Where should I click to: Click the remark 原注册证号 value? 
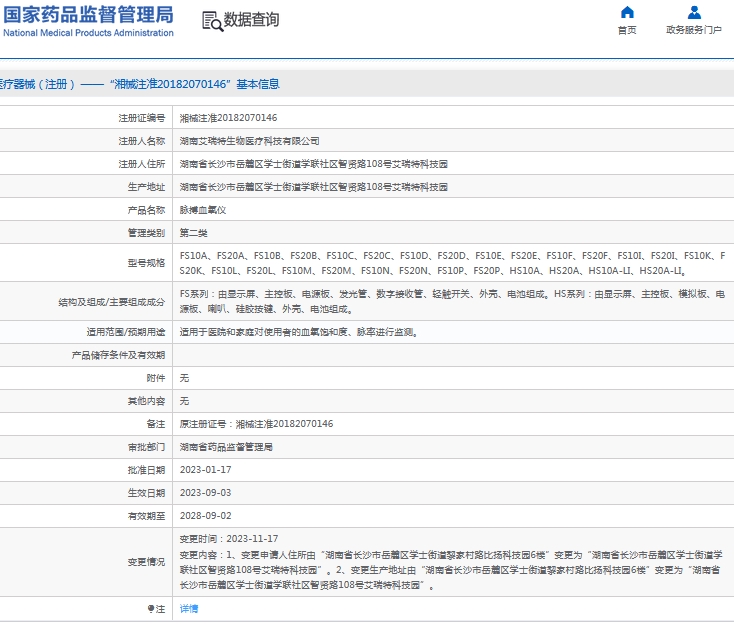coord(257,424)
